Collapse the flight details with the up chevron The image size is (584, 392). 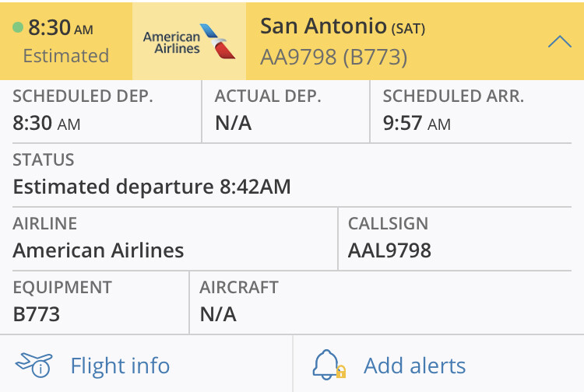(560, 42)
